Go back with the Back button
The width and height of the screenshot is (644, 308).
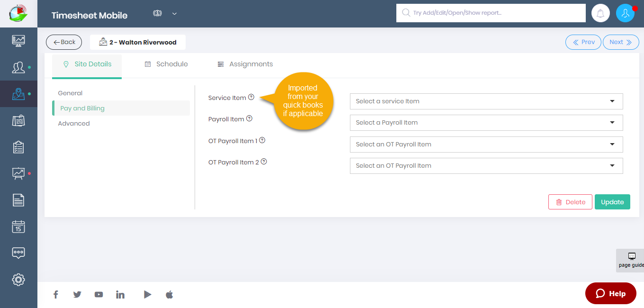click(x=64, y=42)
